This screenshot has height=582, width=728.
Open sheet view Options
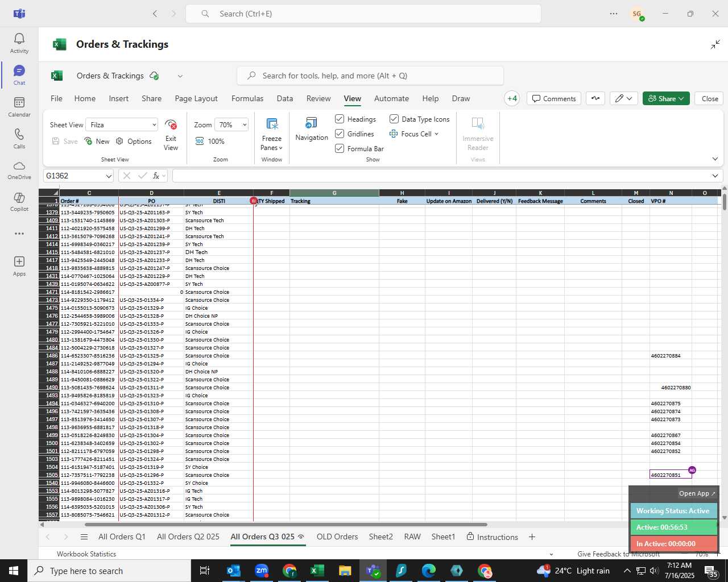pos(134,141)
